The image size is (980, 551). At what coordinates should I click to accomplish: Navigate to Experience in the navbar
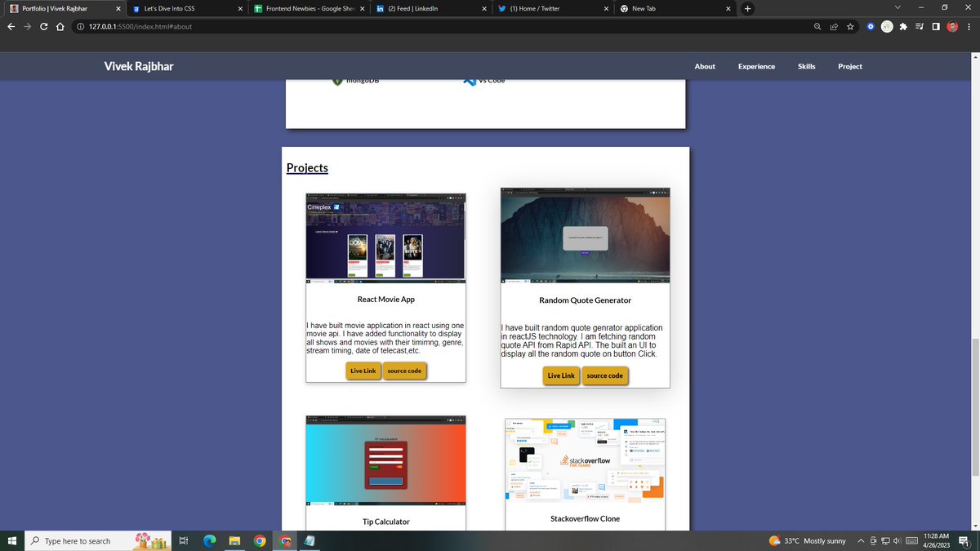point(756,66)
